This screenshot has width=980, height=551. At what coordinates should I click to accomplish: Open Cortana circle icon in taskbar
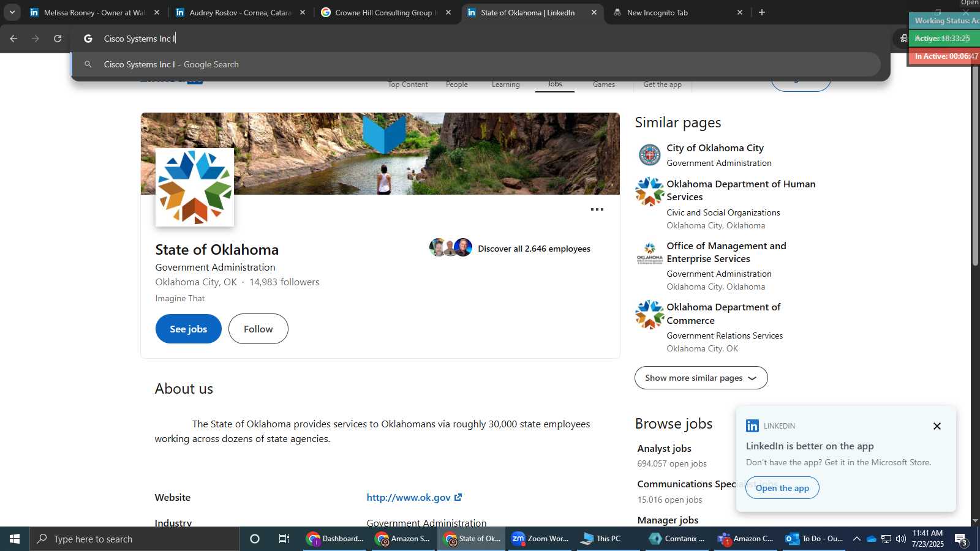coord(255,539)
